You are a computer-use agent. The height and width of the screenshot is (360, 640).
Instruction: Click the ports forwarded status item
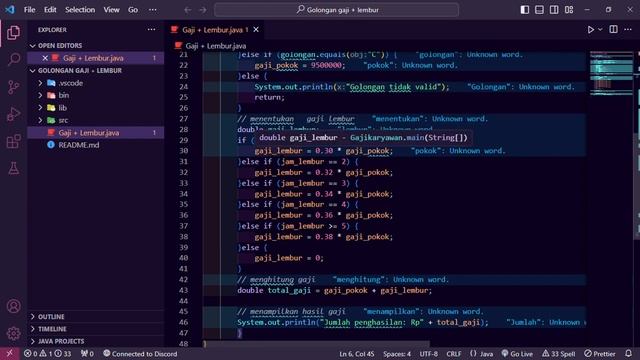pos(87,354)
